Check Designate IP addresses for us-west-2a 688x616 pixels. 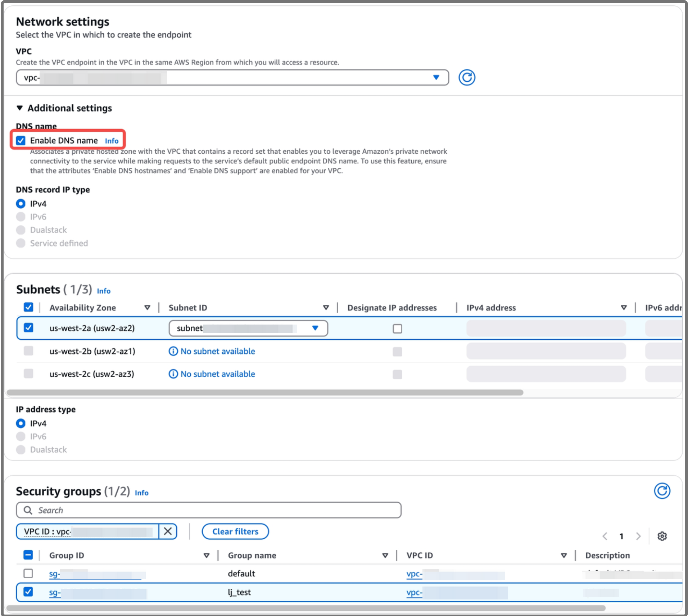coord(397,328)
